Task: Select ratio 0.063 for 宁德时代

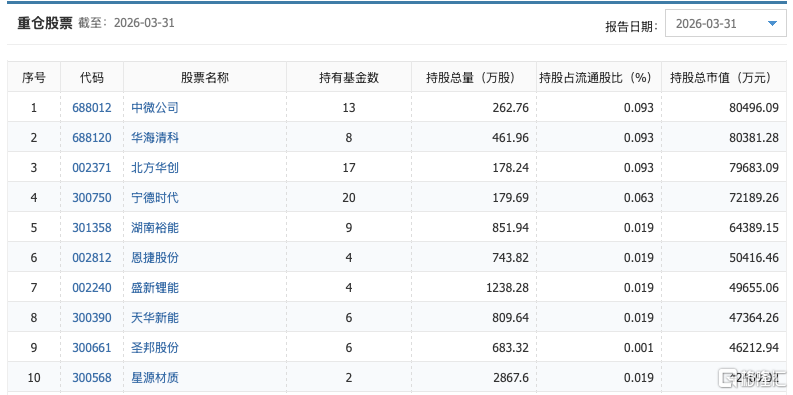Action: point(639,198)
